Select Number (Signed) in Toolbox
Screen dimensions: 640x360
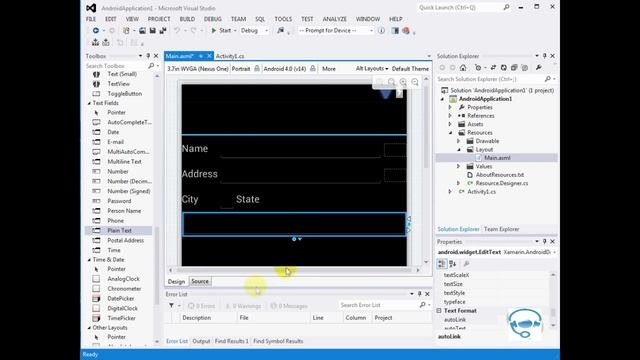click(x=129, y=191)
